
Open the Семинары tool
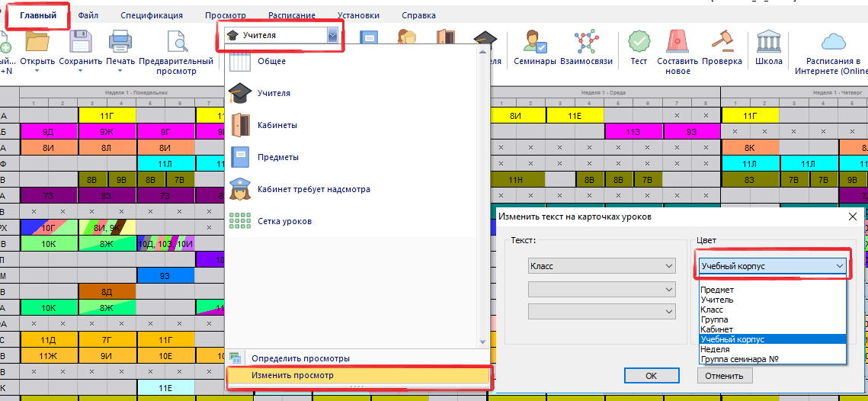pyautogui.click(x=534, y=42)
